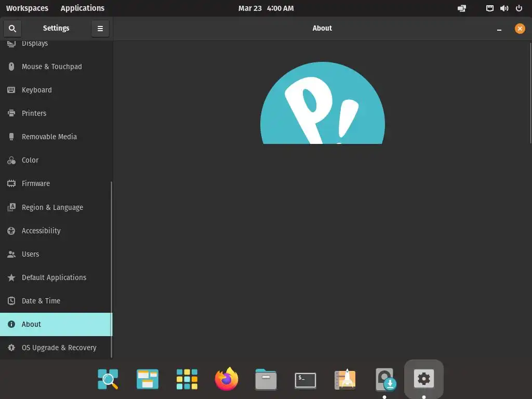Open the Popsicle USB flasher dock icon
This screenshot has height=399, width=532.
point(385,379)
